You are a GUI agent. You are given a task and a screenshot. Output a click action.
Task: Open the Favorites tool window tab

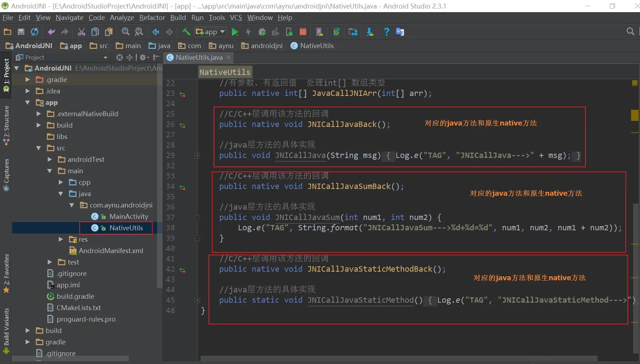(x=6, y=273)
